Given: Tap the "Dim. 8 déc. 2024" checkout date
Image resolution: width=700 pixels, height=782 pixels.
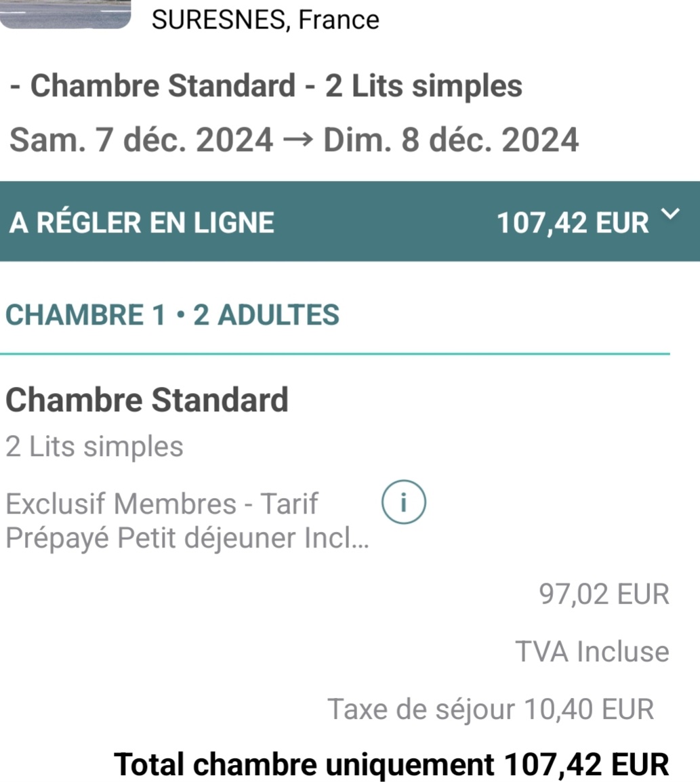Looking at the screenshot, I should (x=451, y=140).
